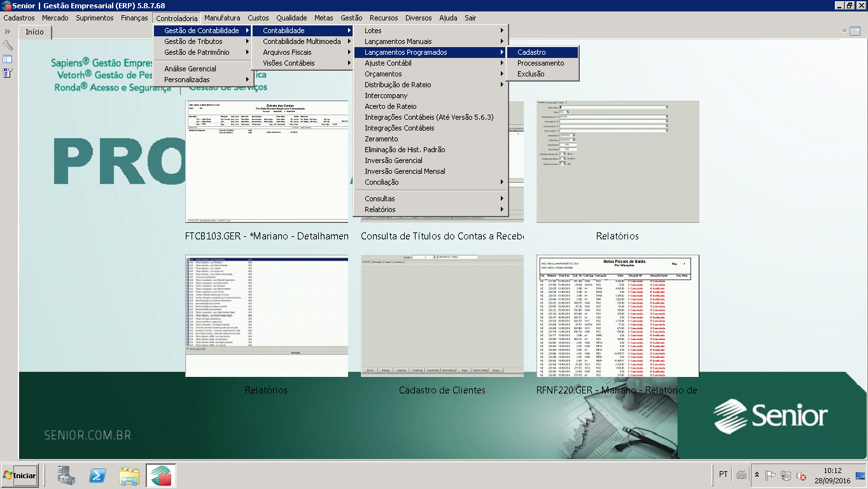
Task: Click the Sair menu
Action: tap(470, 18)
